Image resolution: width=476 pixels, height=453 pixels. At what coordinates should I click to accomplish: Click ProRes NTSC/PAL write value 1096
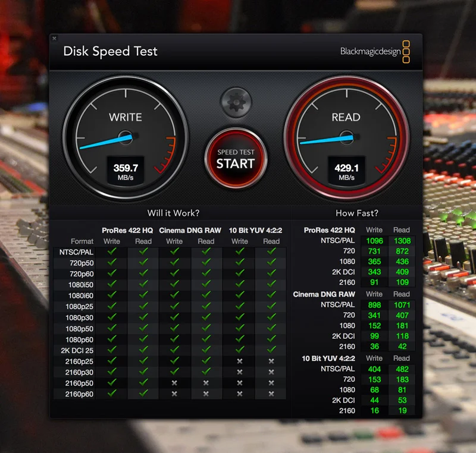click(374, 241)
